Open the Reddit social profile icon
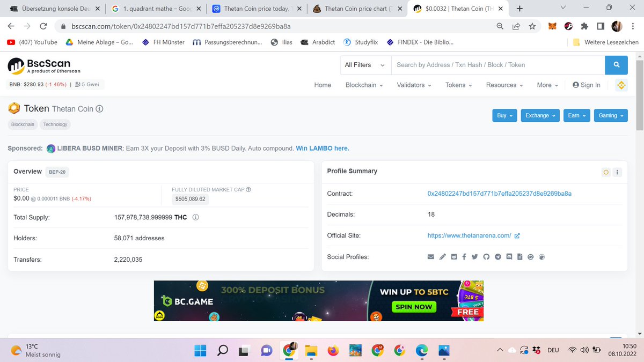This screenshot has height=362, width=644. pos(454,257)
